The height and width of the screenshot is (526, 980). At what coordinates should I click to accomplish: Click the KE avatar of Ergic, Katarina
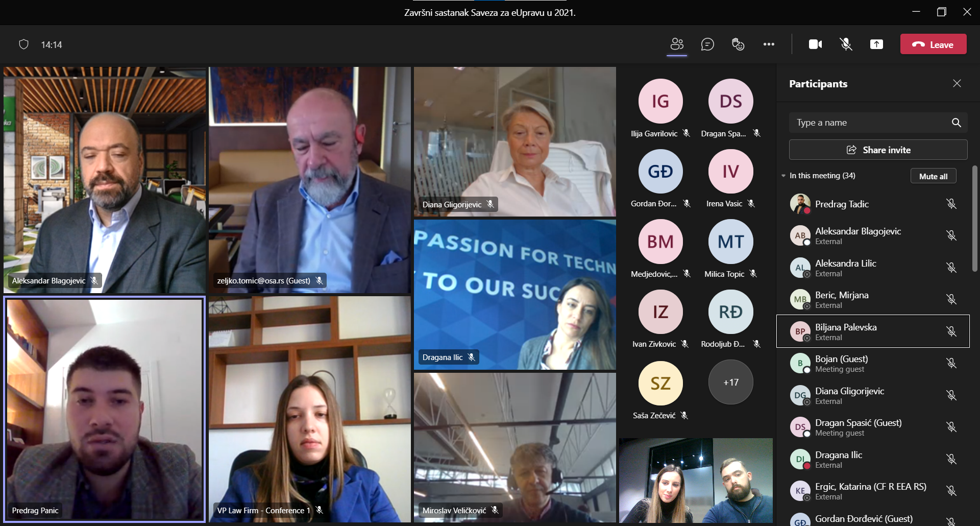click(x=800, y=491)
